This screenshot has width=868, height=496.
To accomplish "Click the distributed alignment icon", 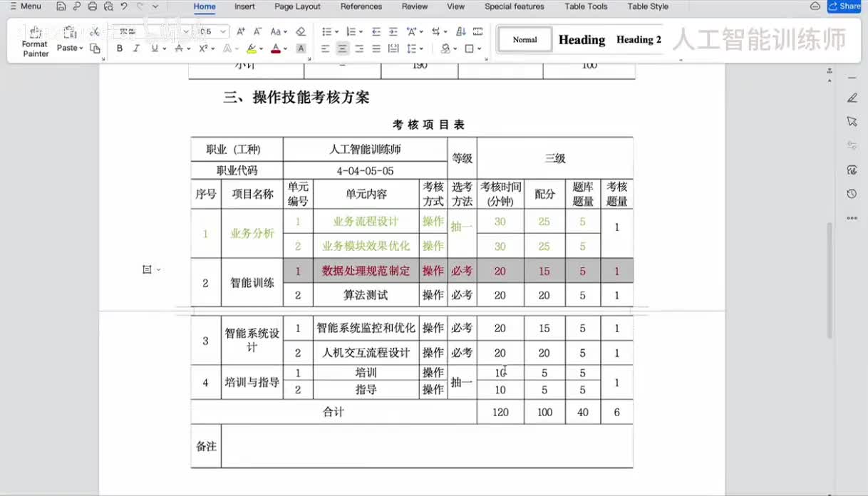I will tap(393, 48).
